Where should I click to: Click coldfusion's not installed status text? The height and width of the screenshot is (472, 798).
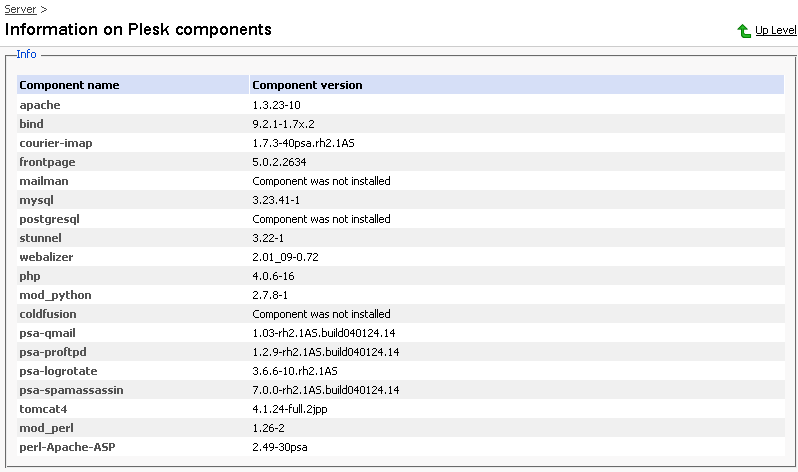coord(321,314)
